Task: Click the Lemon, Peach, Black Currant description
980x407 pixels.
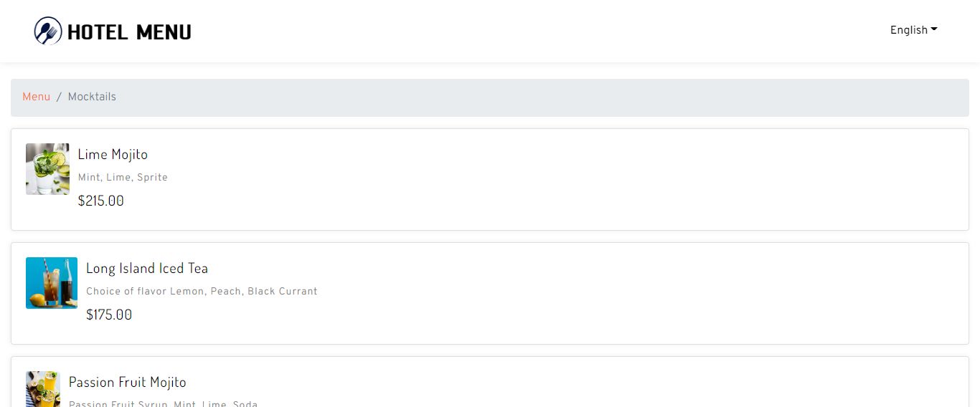Action: point(202,292)
